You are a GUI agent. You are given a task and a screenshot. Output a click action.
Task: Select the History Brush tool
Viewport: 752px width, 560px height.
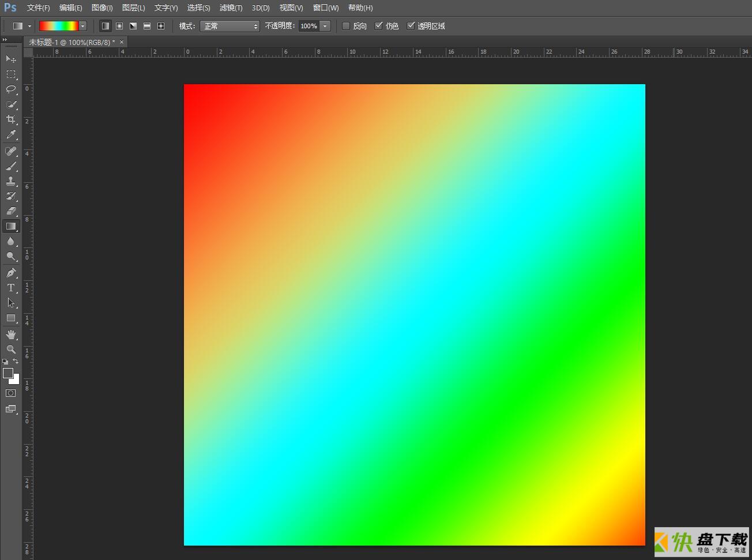pyautogui.click(x=11, y=196)
